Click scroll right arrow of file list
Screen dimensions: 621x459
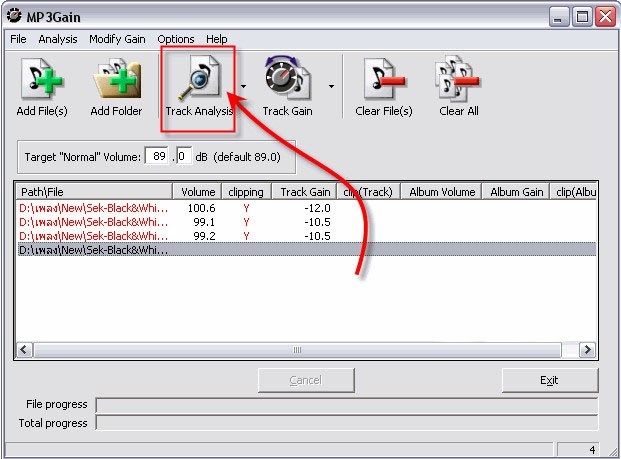pos(587,350)
